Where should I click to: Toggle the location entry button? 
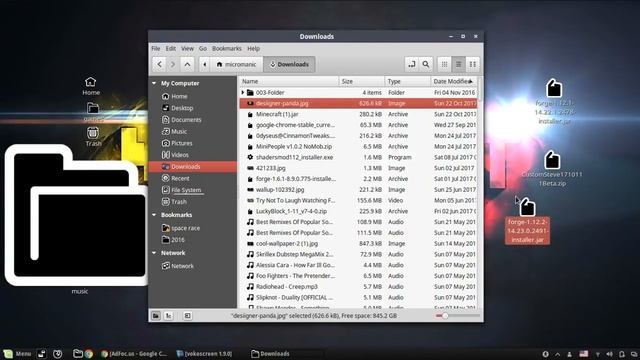412,64
